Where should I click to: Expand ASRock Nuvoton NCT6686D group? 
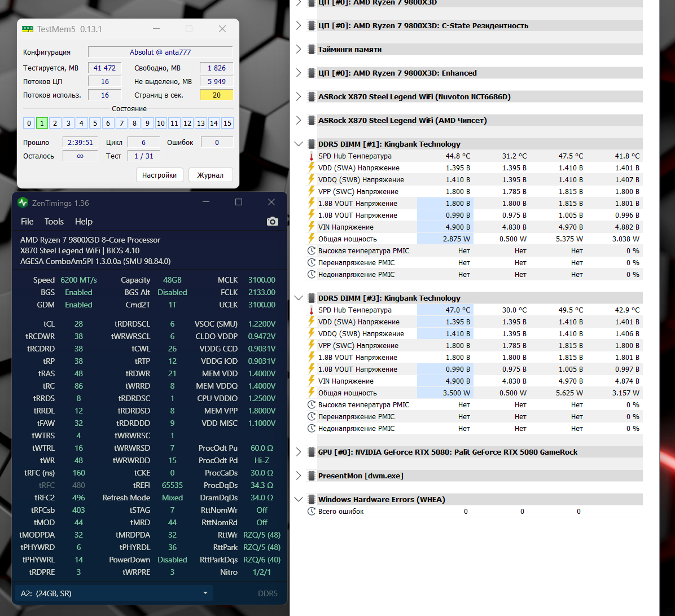299,97
